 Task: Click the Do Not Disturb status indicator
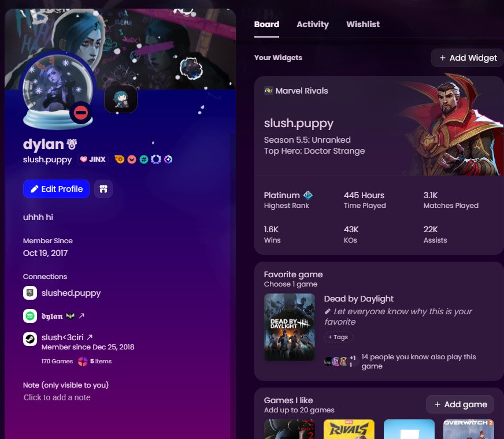pos(81,113)
